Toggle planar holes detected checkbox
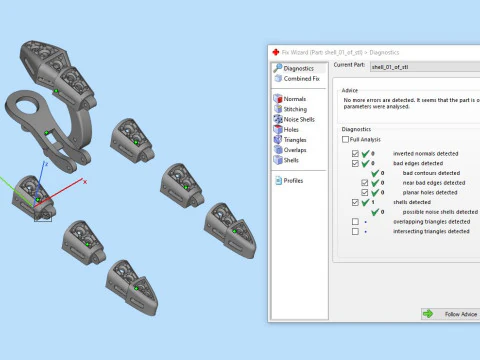Viewport: 480px width, 360px height. click(x=365, y=192)
